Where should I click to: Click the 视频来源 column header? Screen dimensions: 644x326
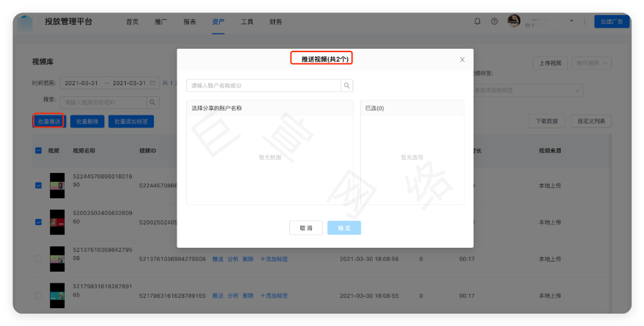(550, 151)
